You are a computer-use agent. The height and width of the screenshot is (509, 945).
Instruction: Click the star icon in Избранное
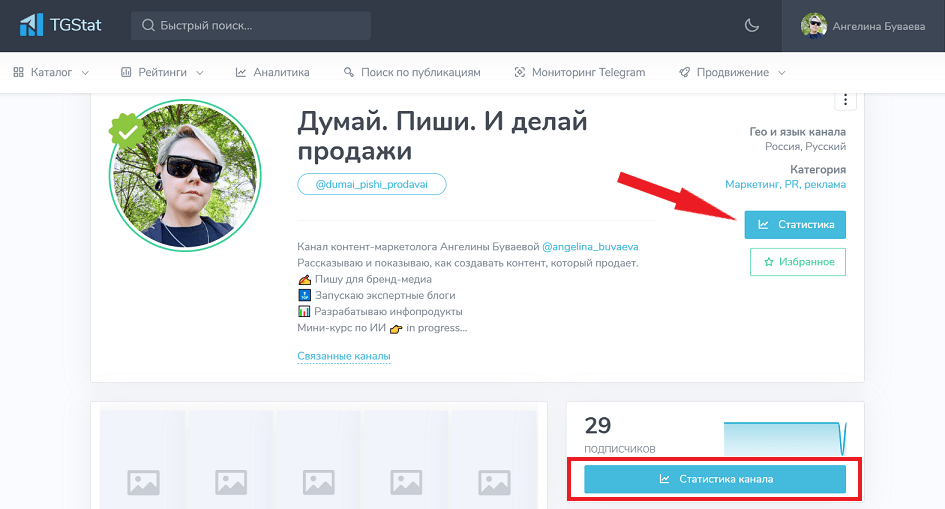[768, 262]
